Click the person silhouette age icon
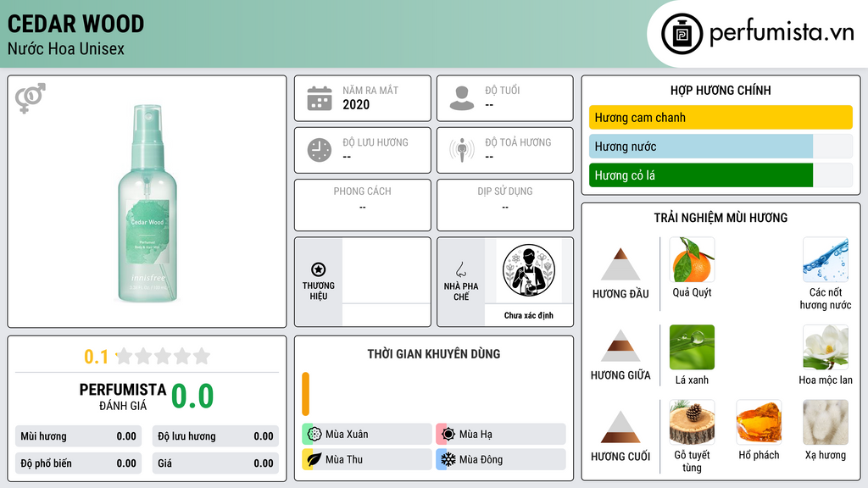Image resolution: width=868 pixels, height=488 pixels. (462, 98)
